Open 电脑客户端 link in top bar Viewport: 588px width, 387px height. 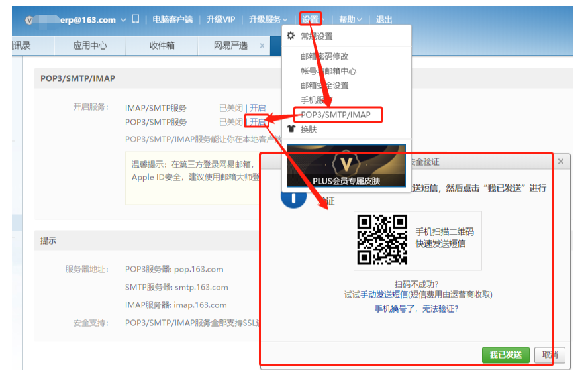point(173,19)
